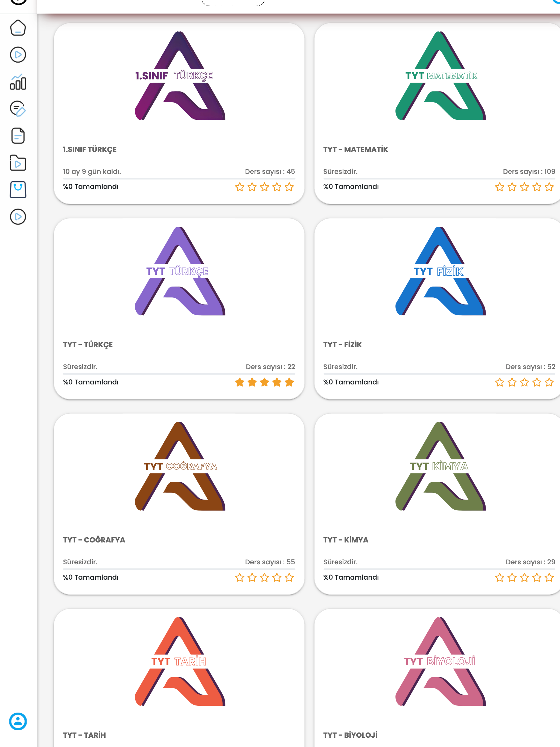Screen dimensions: 560x747
Task: Open the TYT - FİZİK course title
Action: click(343, 345)
